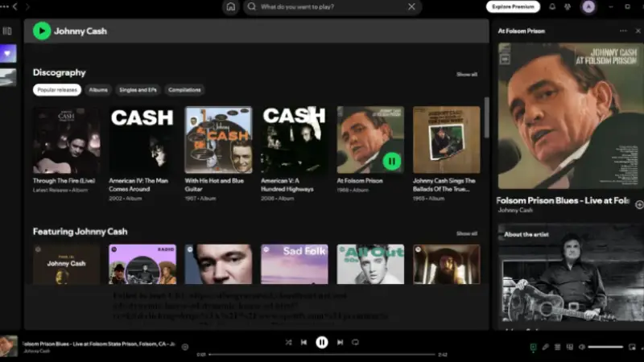644x362 pixels.
Task: Click track title in the bottom player bar
Action: 98,344
